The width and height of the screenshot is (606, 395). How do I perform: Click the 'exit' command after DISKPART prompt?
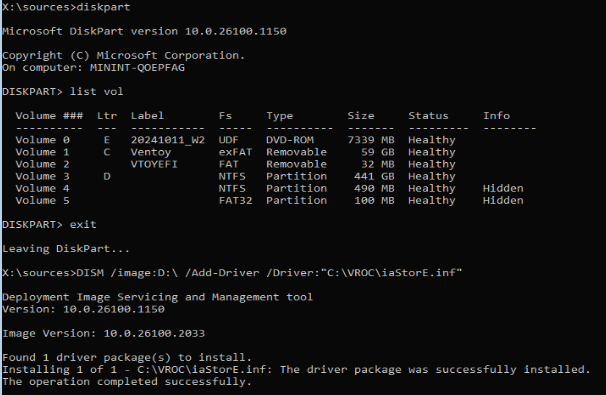83,225
